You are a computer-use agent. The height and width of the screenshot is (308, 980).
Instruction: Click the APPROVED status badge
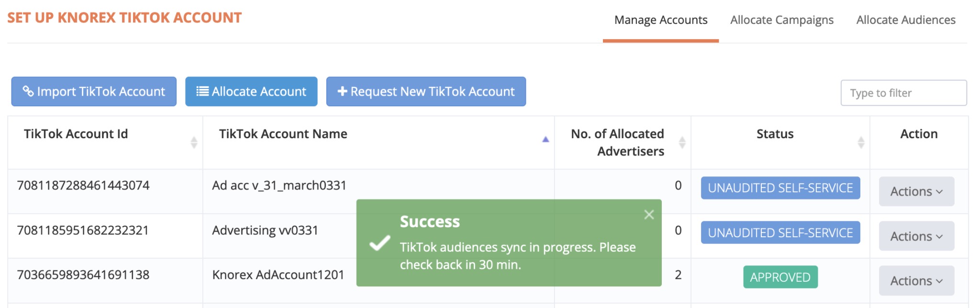click(x=780, y=277)
